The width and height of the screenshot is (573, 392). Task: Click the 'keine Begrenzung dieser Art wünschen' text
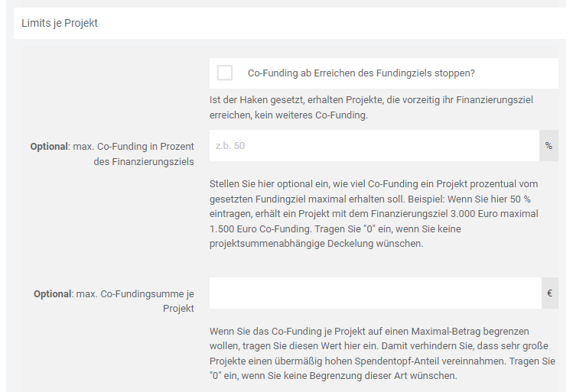[x=369, y=376]
